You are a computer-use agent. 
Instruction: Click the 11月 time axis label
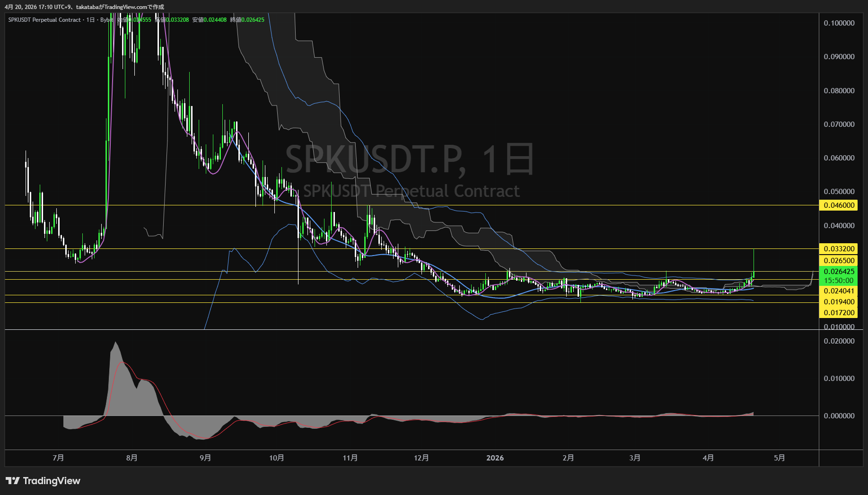[x=350, y=458]
